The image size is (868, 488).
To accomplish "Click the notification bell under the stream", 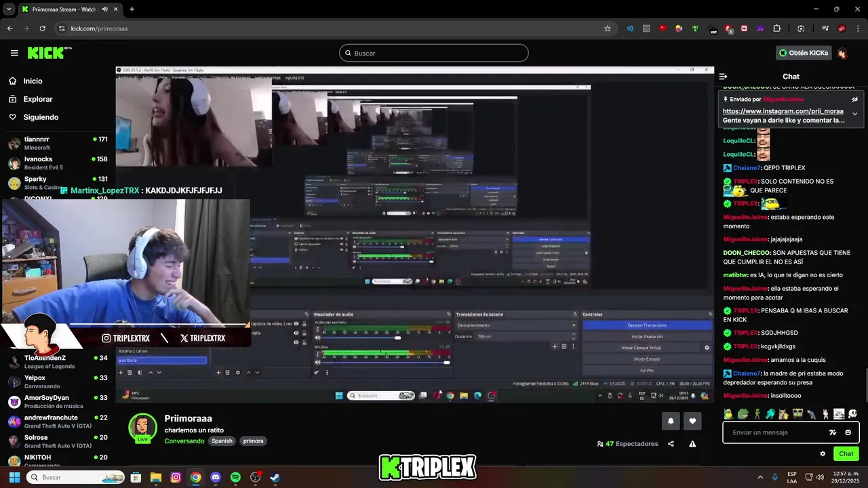I will click(671, 421).
